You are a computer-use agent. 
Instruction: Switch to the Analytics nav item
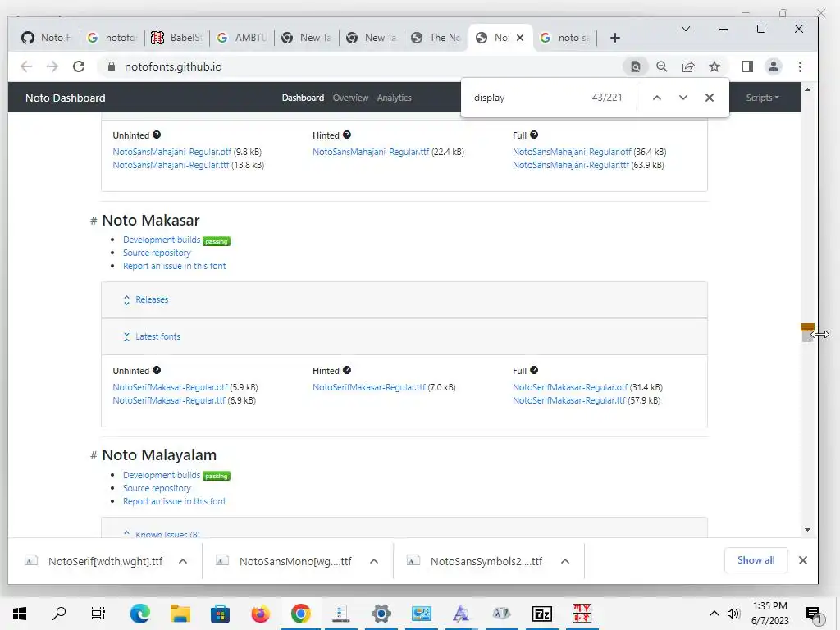395,98
